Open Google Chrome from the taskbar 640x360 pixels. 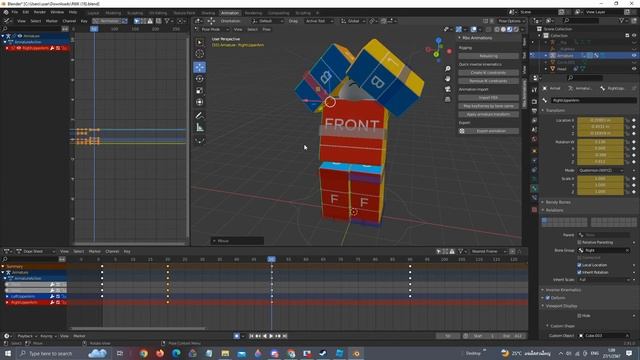144,353
